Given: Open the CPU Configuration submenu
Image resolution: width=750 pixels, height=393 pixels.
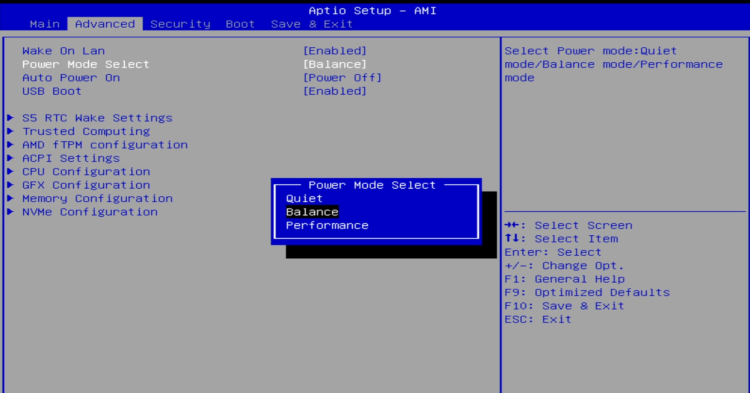Looking at the screenshot, I should 86,172.
